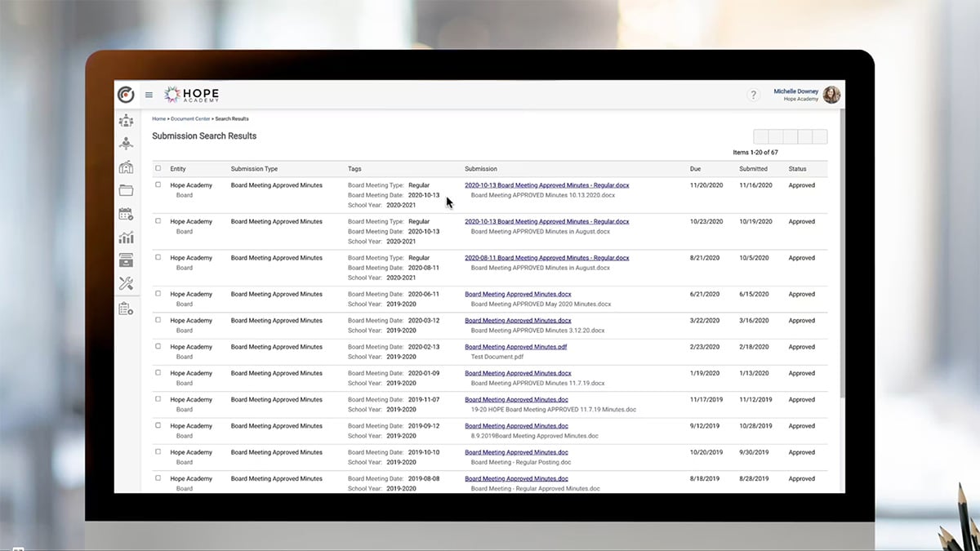Select the calendar with checkmark sidebar icon
This screenshot has width=980, height=551.
pos(127,214)
